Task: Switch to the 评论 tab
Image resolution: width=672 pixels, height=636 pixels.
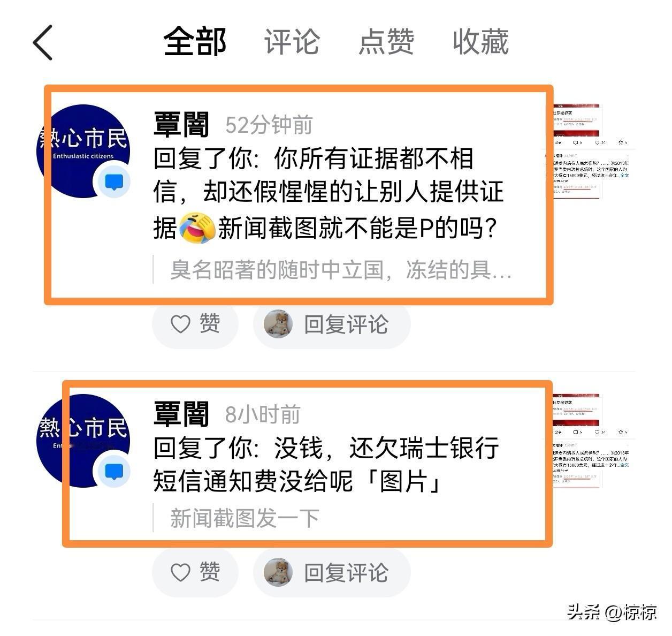Action: click(x=292, y=42)
